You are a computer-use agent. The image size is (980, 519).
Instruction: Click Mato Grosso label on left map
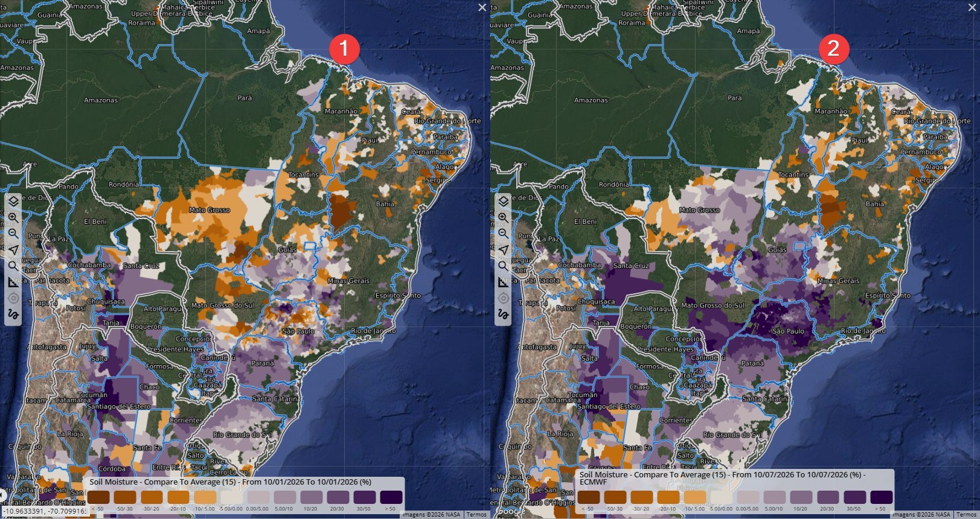click(210, 210)
